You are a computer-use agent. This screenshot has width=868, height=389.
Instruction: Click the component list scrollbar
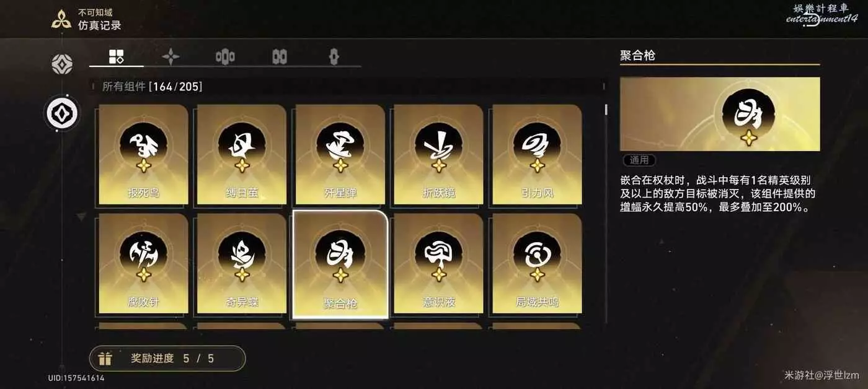[606, 110]
